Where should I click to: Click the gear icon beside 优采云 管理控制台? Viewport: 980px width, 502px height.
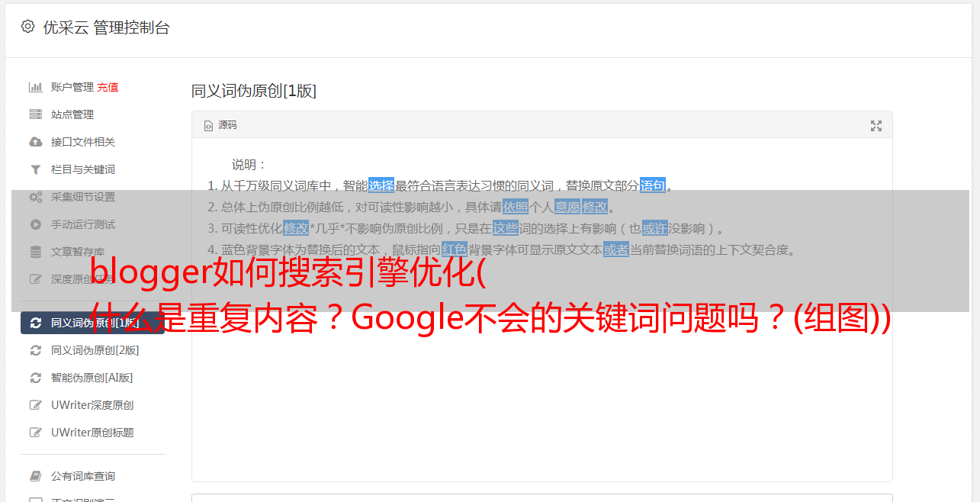point(28,27)
